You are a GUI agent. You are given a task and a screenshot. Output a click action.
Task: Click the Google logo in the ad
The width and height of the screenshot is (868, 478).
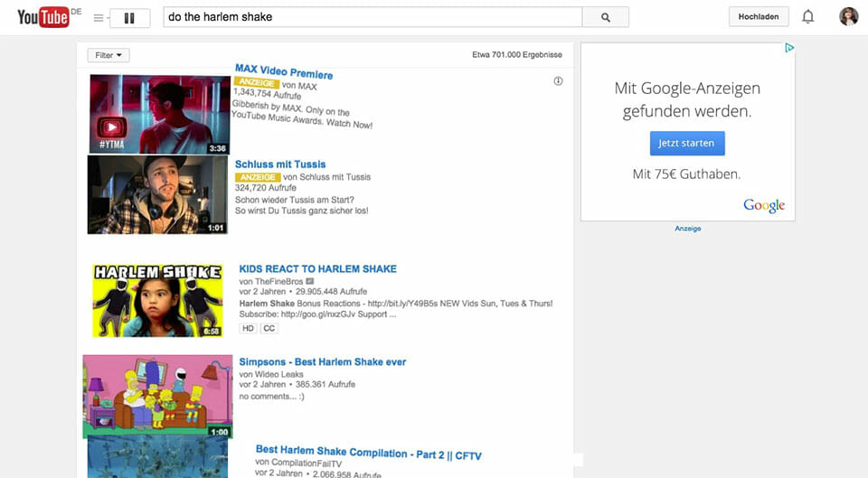[764, 205]
